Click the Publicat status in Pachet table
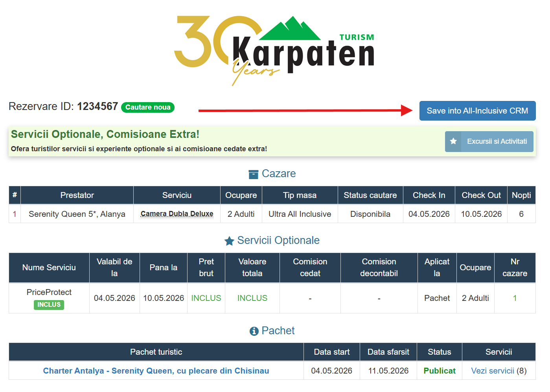Image resolution: width=550 pixels, height=392 pixels. tap(440, 371)
